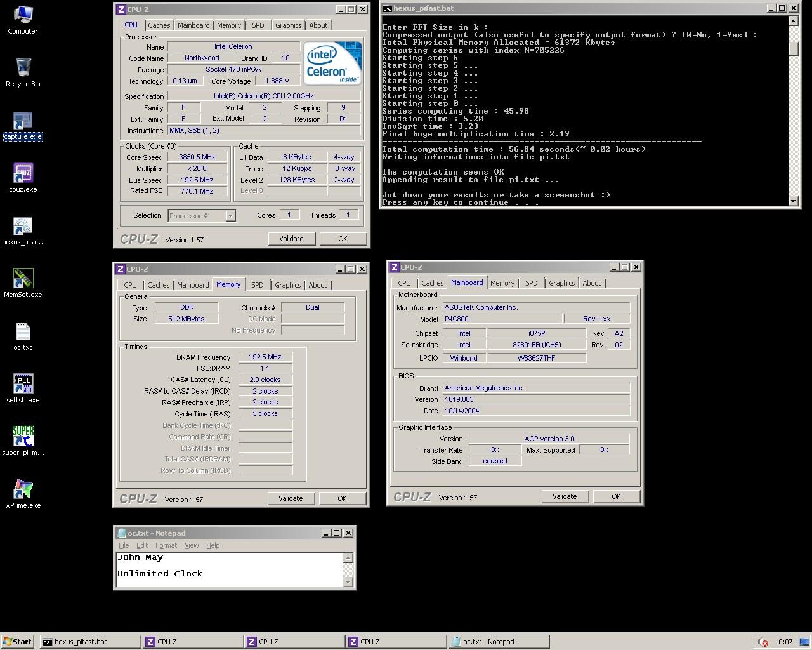
Task: Open the Format menu in Notepad
Action: (x=166, y=545)
